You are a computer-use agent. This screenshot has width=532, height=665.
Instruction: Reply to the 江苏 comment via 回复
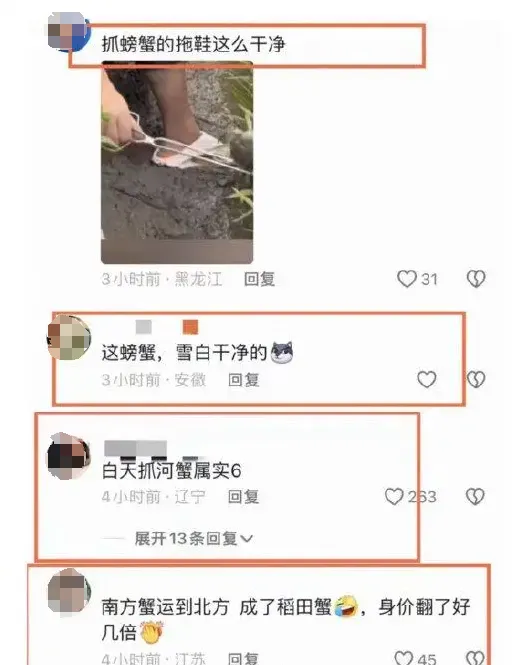click(x=244, y=658)
